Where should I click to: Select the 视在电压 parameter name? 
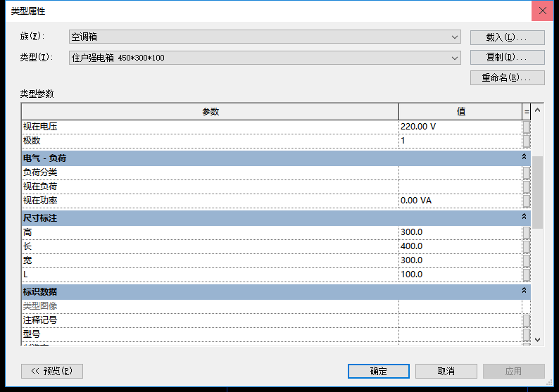tap(40, 127)
